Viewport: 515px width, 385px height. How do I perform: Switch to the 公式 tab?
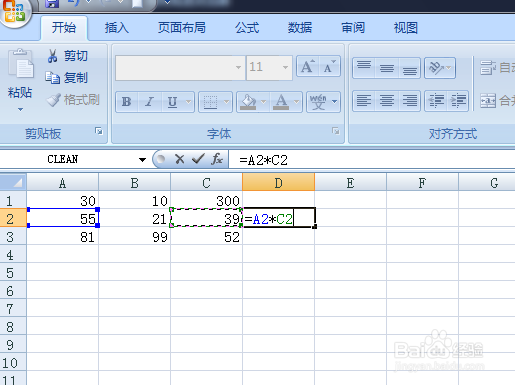pos(247,28)
